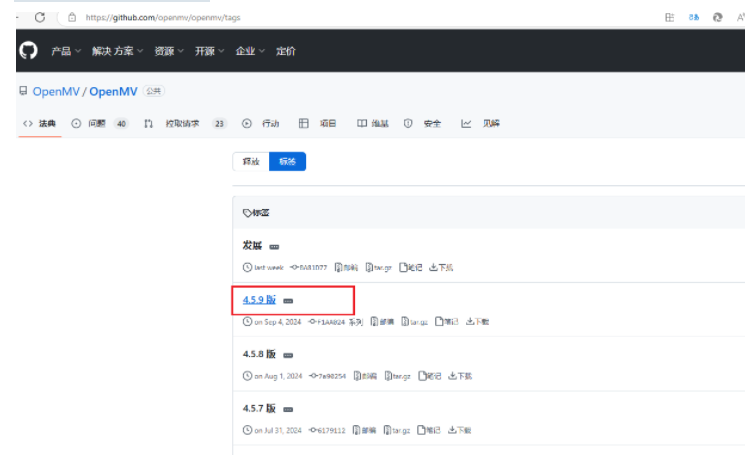This screenshot has height=456, width=745.
Task: Switch to the 问题 (Issues) tab with 40
Action: (x=100, y=124)
